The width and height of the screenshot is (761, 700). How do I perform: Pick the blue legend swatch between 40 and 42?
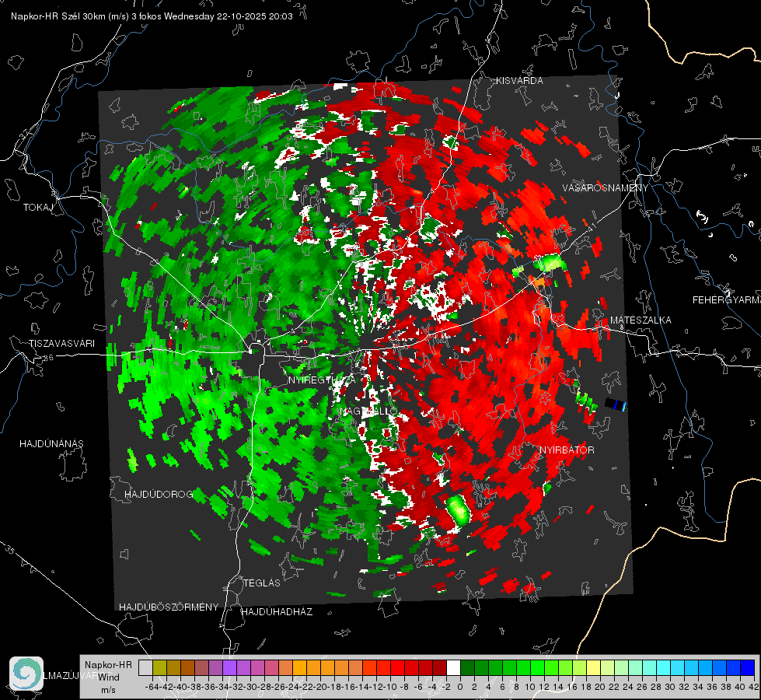point(747,668)
